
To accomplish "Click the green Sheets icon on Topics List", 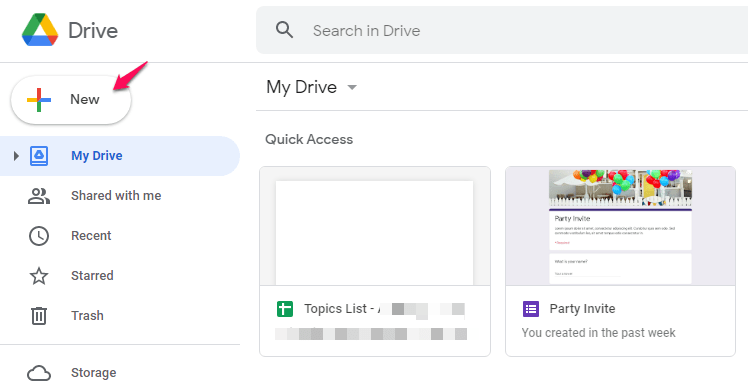I will point(285,309).
